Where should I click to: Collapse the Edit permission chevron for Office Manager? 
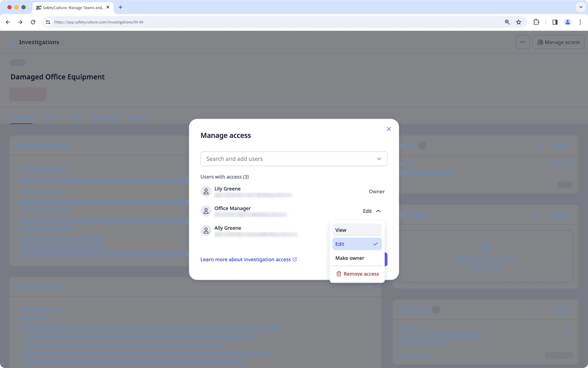tap(378, 211)
